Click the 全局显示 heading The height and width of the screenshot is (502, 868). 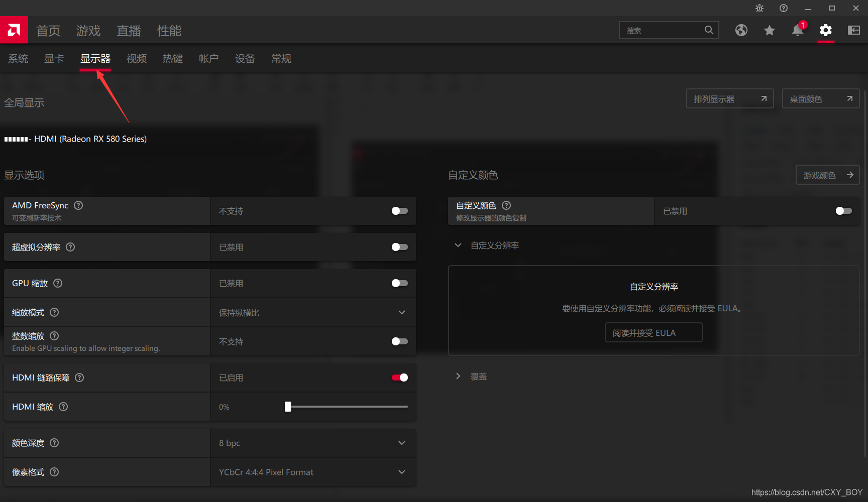point(24,103)
